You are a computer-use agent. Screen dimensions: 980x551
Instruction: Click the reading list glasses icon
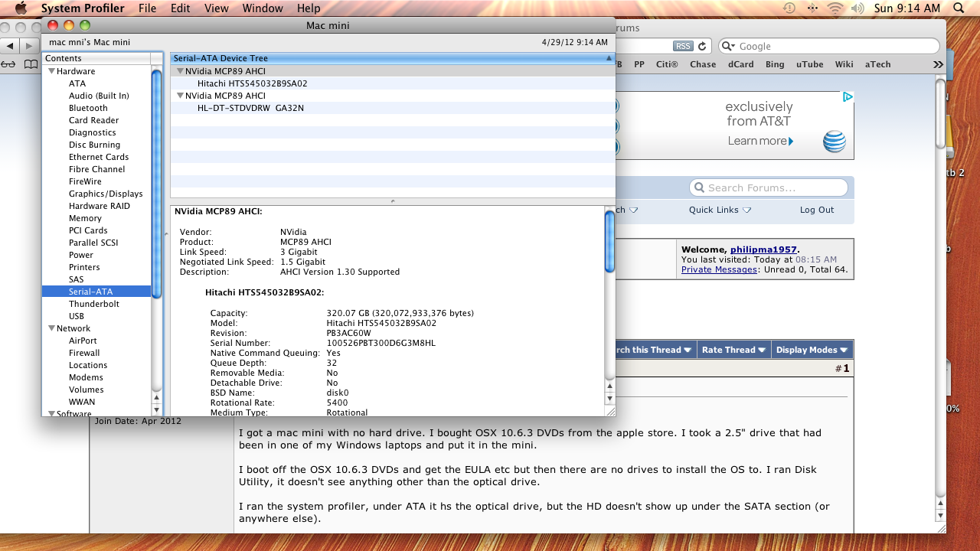8,64
